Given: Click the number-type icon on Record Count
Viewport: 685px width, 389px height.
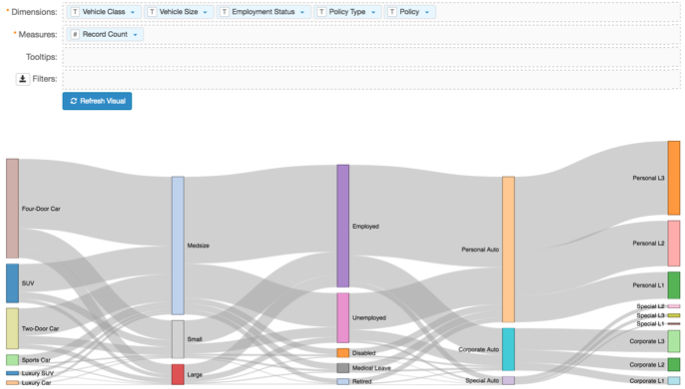Looking at the screenshot, I should pos(75,34).
